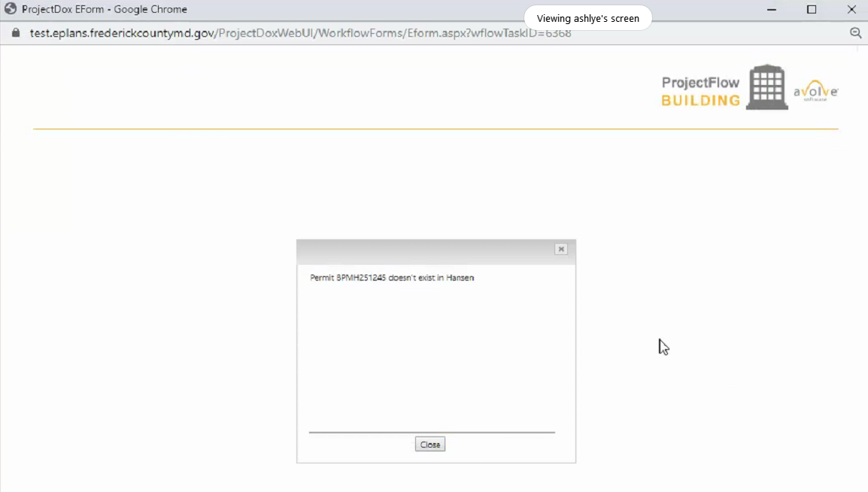The image size is (868, 492).
Task: Click the zoom magnifier icon in address bar
Action: click(856, 33)
